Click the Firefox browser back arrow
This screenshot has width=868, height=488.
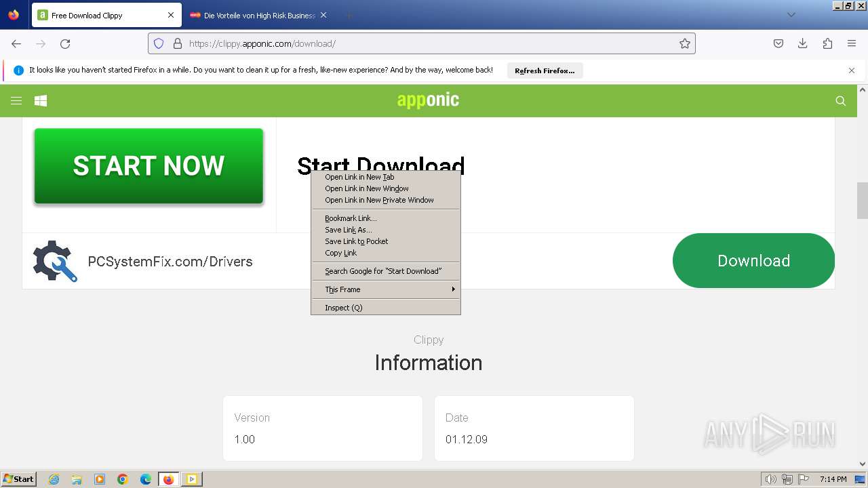[x=16, y=43]
